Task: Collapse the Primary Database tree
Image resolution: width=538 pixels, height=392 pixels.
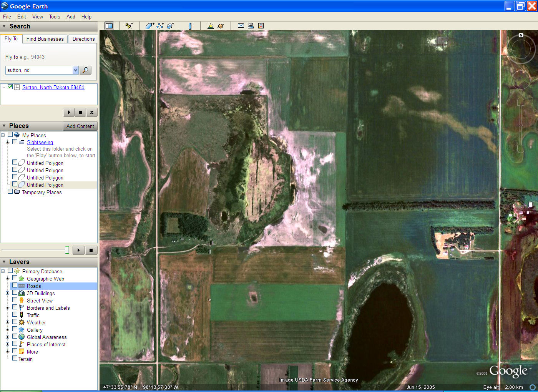Action: [x=3, y=271]
